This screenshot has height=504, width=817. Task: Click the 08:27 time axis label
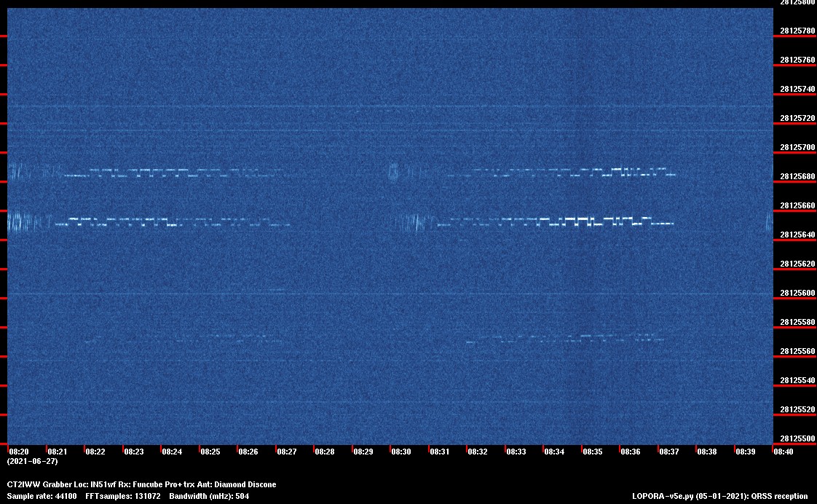pyautogui.click(x=287, y=452)
